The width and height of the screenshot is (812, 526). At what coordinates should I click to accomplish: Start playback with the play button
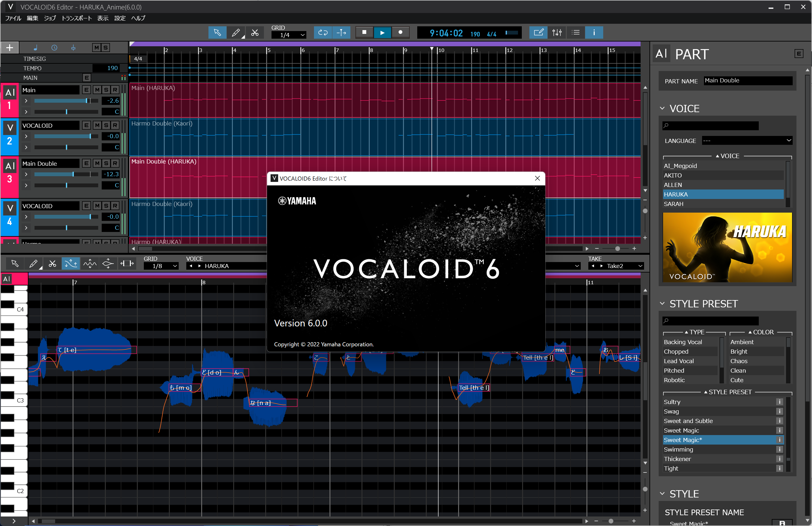click(x=382, y=32)
